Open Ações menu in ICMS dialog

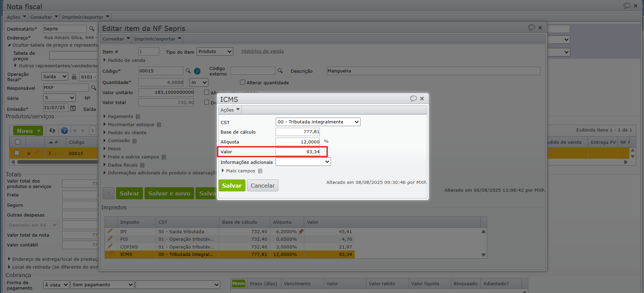[230, 110]
